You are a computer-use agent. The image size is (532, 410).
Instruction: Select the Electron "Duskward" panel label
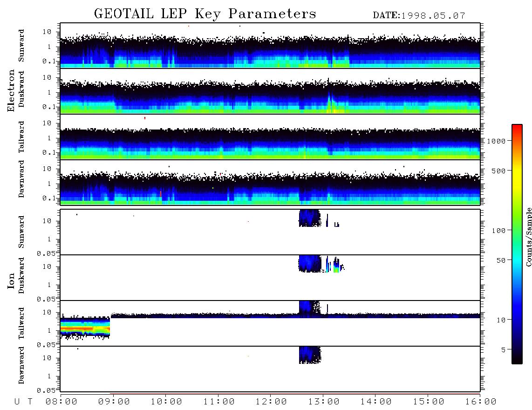[21, 89]
